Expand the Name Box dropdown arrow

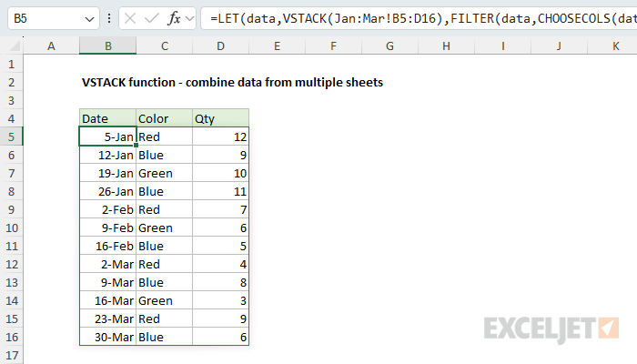(89, 19)
